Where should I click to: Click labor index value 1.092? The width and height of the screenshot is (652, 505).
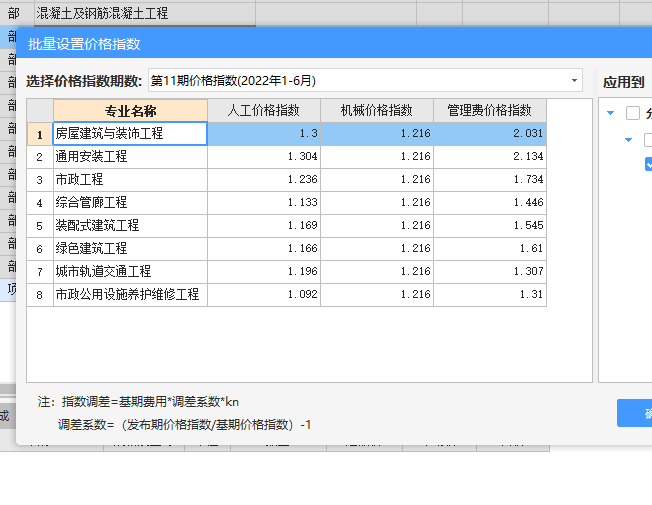coord(264,295)
